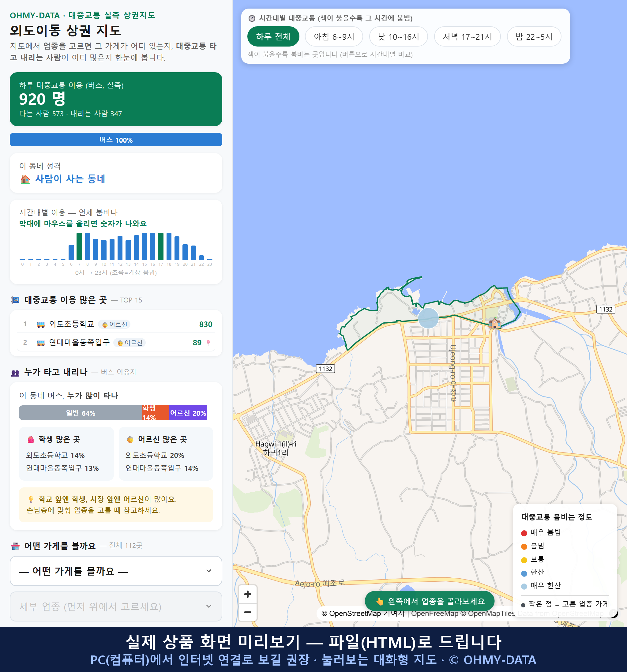The width and height of the screenshot is (627, 672).
Task: Click the 어르신 20% purple segment
Action: tap(188, 413)
